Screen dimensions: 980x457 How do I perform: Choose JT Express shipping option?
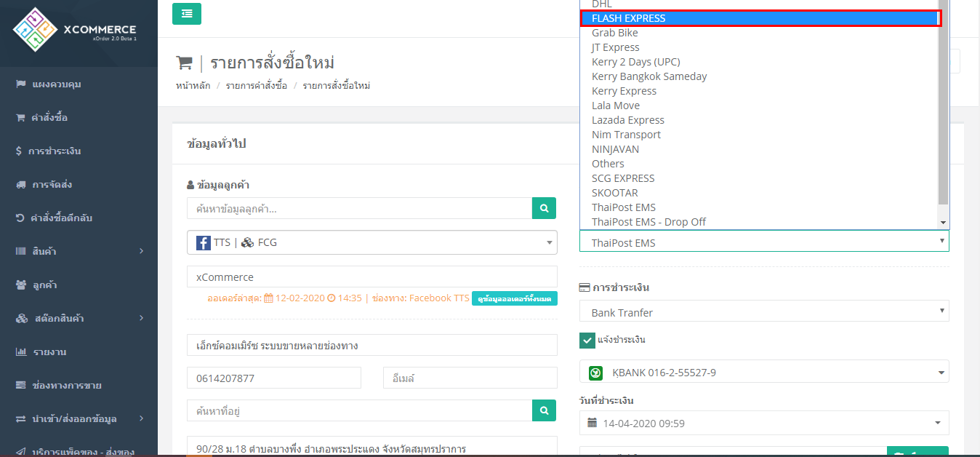[759, 47]
